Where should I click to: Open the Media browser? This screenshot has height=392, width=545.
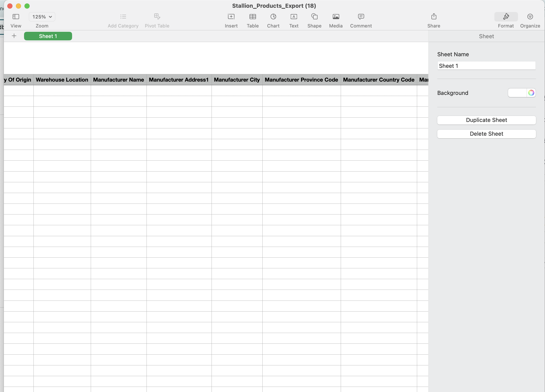pos(336,17)
